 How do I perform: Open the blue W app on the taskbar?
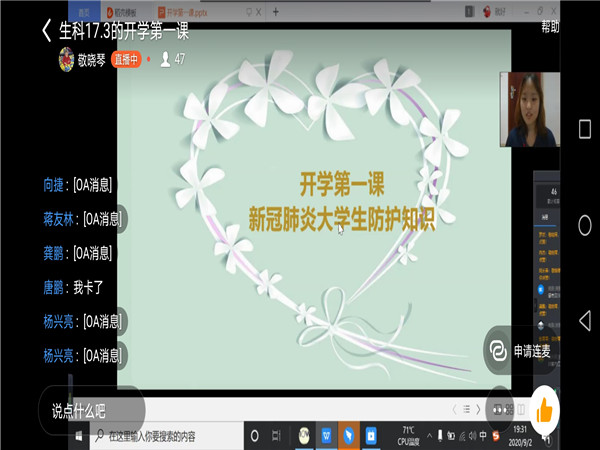pos(326,436)
